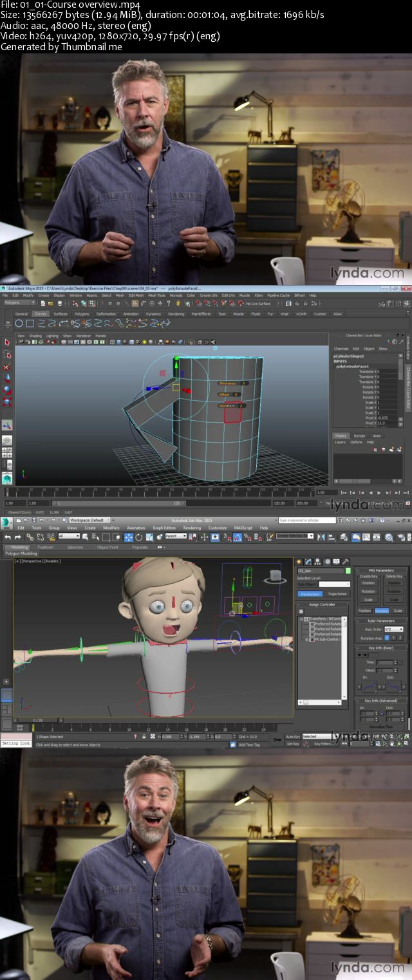412x980 pixels.
Task: Open the MAXScript menu in 3ds Max
Action: click(x=243, y=528)
